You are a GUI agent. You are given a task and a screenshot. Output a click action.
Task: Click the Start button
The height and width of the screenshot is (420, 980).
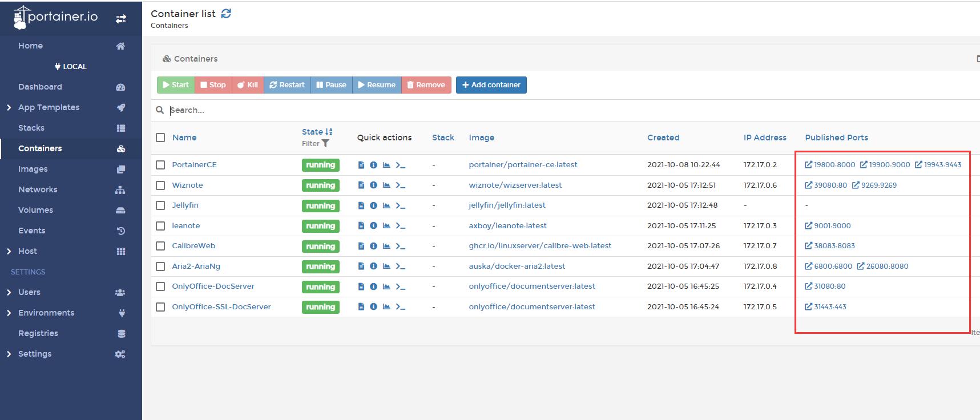pyautogui.click(x=176, y=85)
